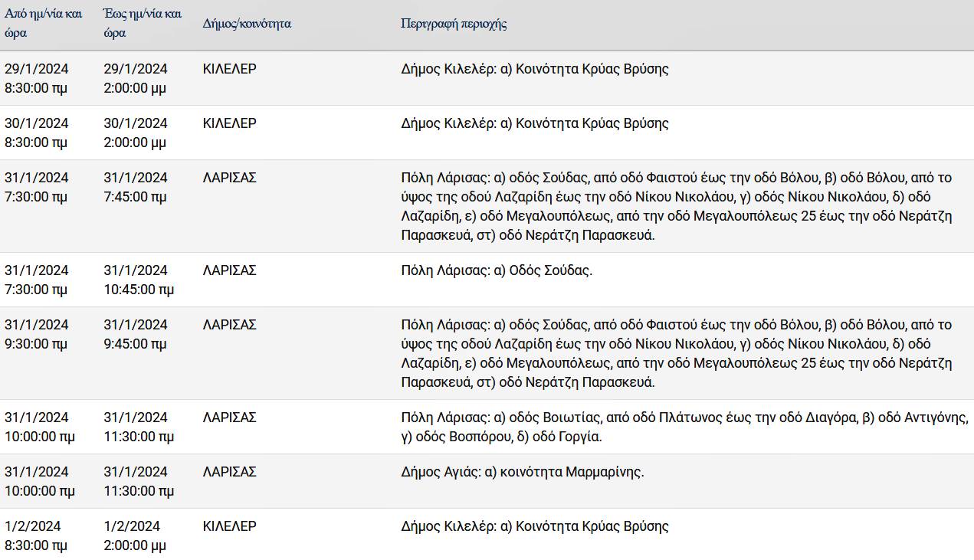This screenshot has height=560, width=974.
Task: Click the 'Από ημ/νία και ώρα' column header
Action: (x=44, y=24)
